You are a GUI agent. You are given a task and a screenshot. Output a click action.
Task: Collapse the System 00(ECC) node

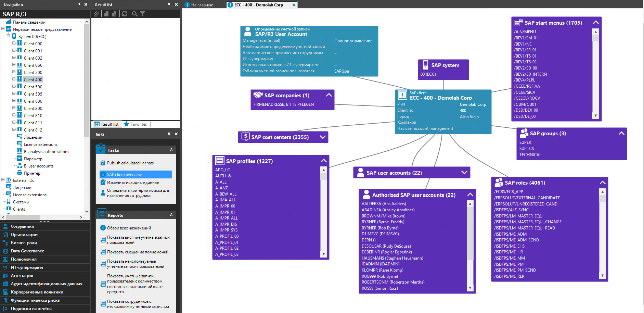8,36
